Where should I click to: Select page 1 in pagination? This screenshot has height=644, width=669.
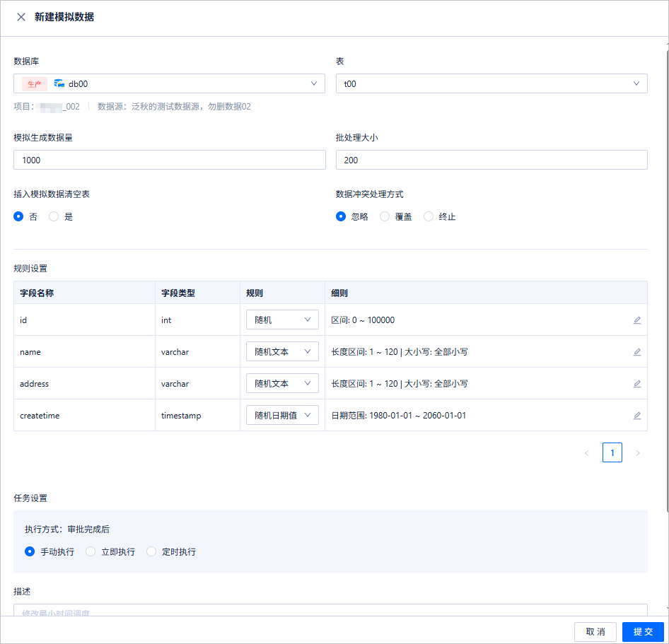tap(612, 453)
